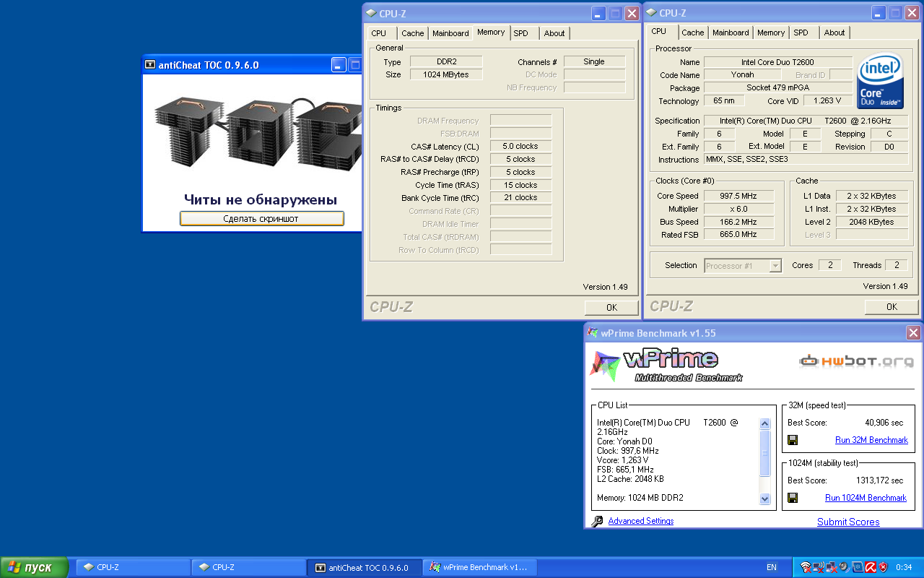Click the Intel Core Duo T2600 name field
This screenshot has width=924, height=578.
(x=777, y=62)
